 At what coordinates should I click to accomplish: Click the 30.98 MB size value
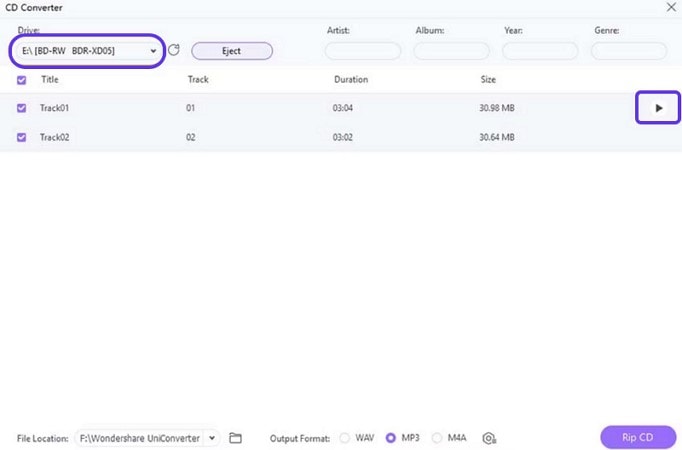(x=497, y=108)
